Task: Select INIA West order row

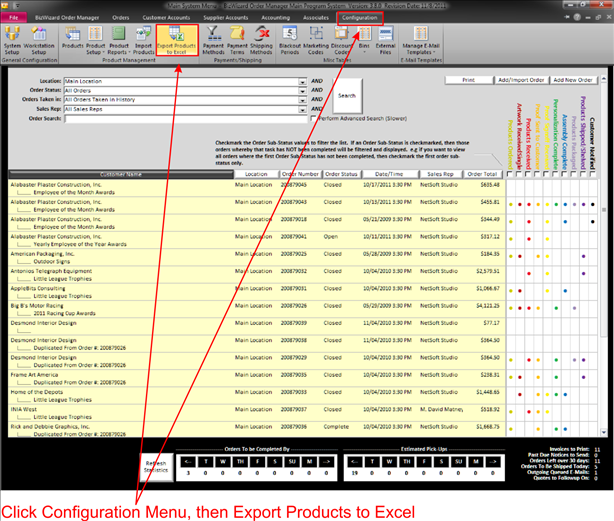Action: (256, 413)
